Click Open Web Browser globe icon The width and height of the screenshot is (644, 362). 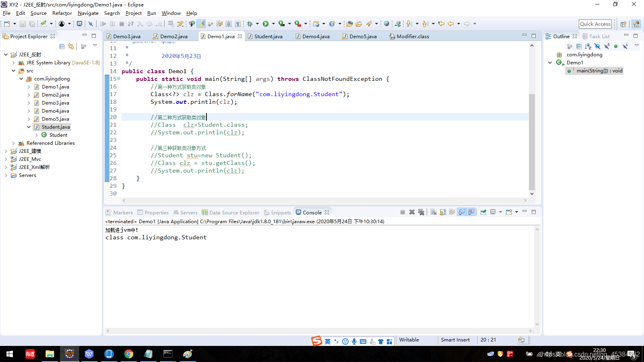(x=386, y=24)
